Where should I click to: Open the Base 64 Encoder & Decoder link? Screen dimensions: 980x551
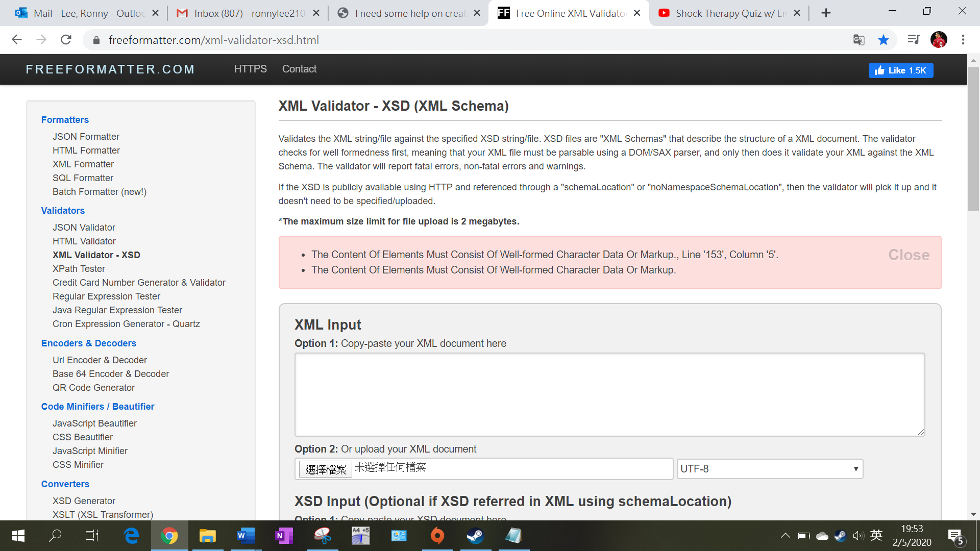111,374
